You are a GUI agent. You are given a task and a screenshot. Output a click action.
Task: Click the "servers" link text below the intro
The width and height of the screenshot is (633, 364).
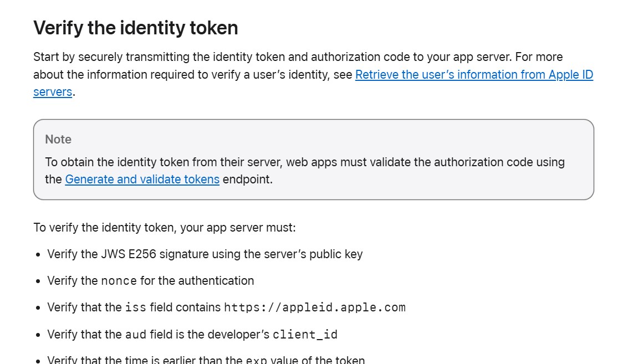[53, 92]
